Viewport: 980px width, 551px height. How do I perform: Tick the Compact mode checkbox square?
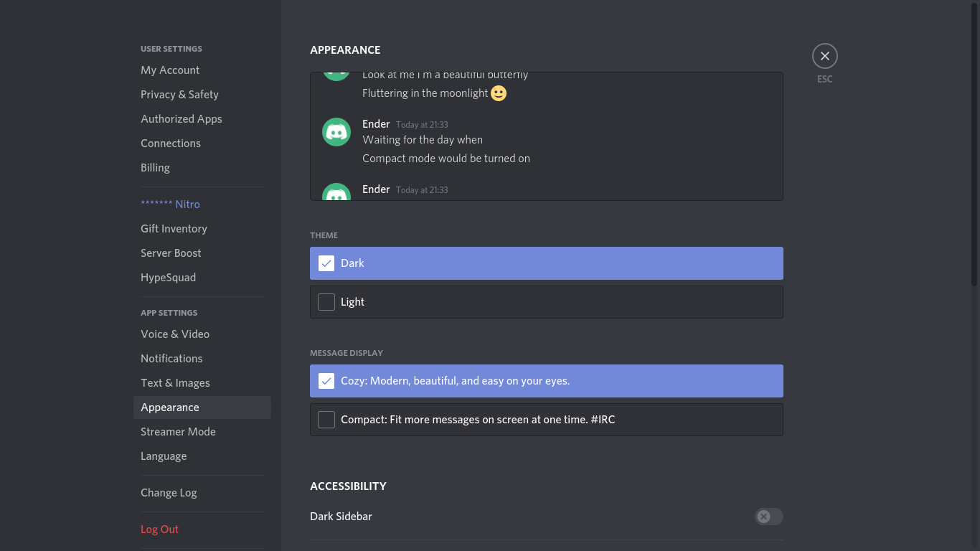tap(326, 420)
